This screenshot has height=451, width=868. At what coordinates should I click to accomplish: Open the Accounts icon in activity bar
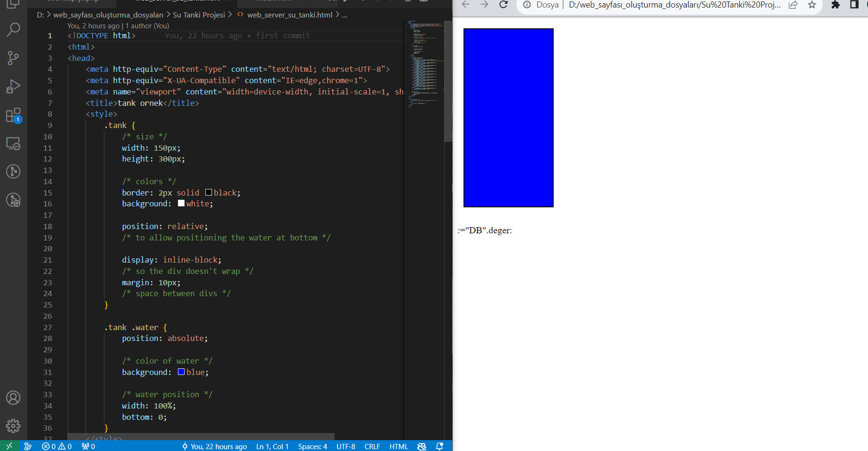pos(13,398)
